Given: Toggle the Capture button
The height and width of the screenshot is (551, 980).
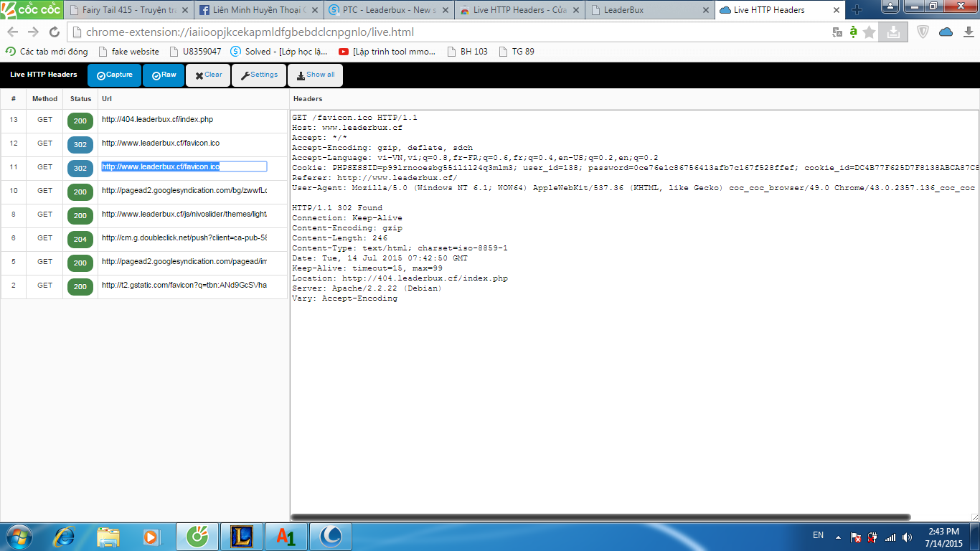Looking at the screenshot, I should (115, 75).
